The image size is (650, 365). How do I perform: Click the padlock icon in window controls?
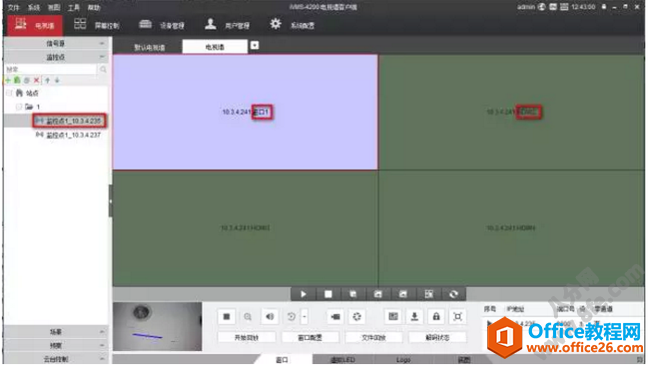(436, 317)
